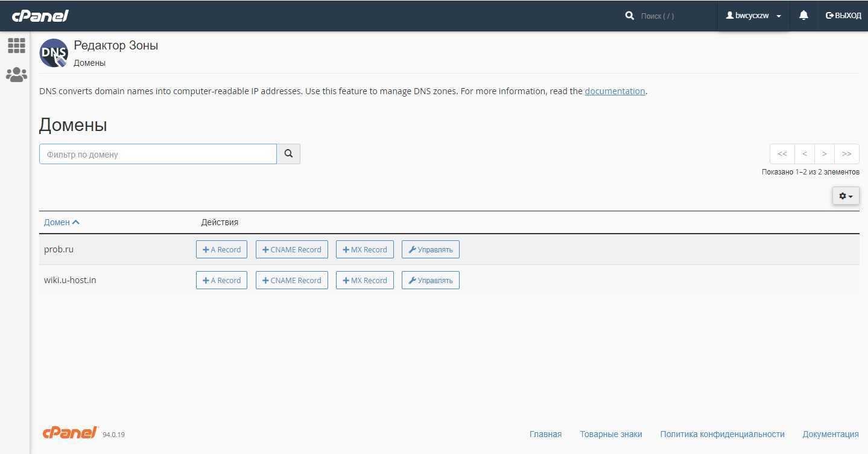Viewport: 868px width, 454px height.
Task: Add an A Record for prob.ru
Action: [x=221, y=249]
